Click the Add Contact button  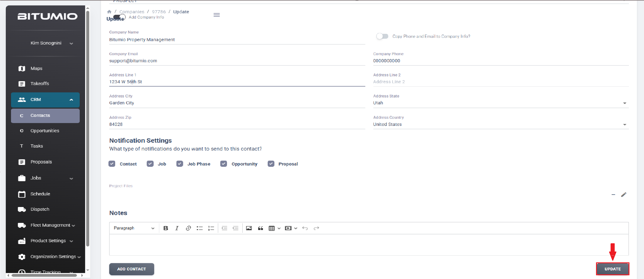pyautogui.click(x=131, y=269)
